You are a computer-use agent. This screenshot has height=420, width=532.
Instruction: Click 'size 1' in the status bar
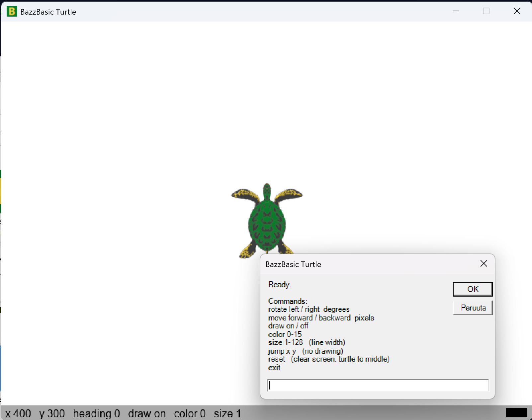click(x=227, y=414)
